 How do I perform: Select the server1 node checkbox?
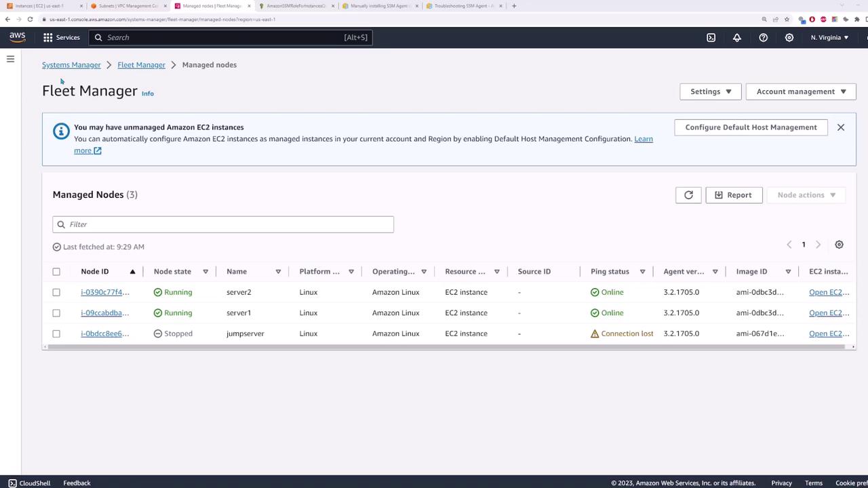click(56, 313)
